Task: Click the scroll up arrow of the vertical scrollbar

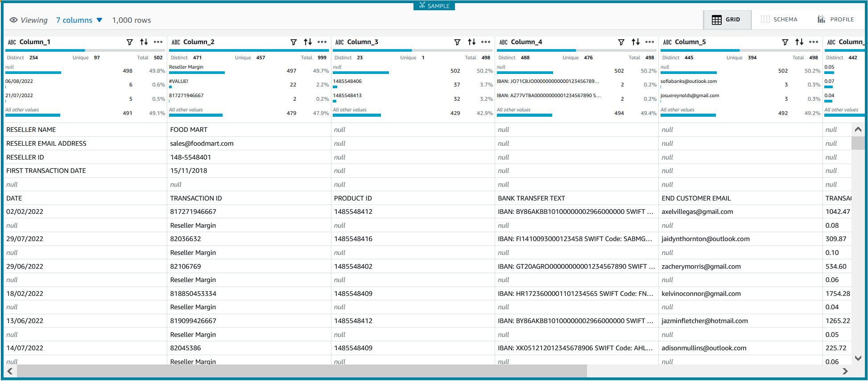Action: tap(858, 130)
